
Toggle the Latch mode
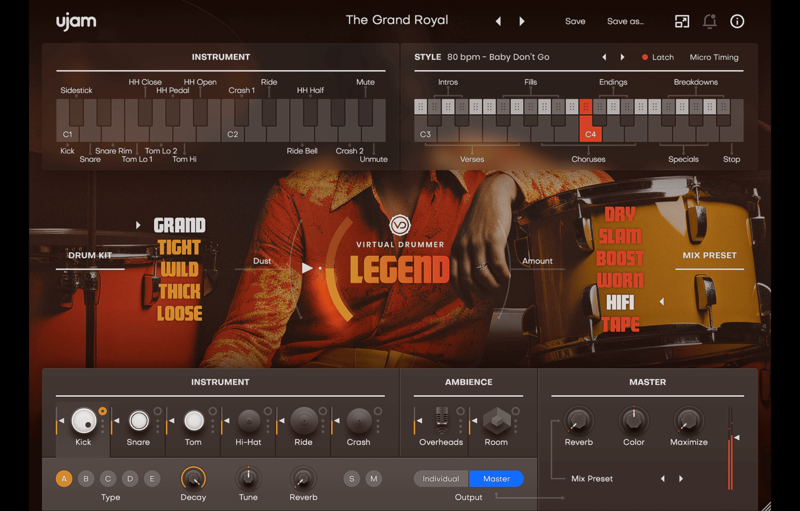tap(658, 57)
